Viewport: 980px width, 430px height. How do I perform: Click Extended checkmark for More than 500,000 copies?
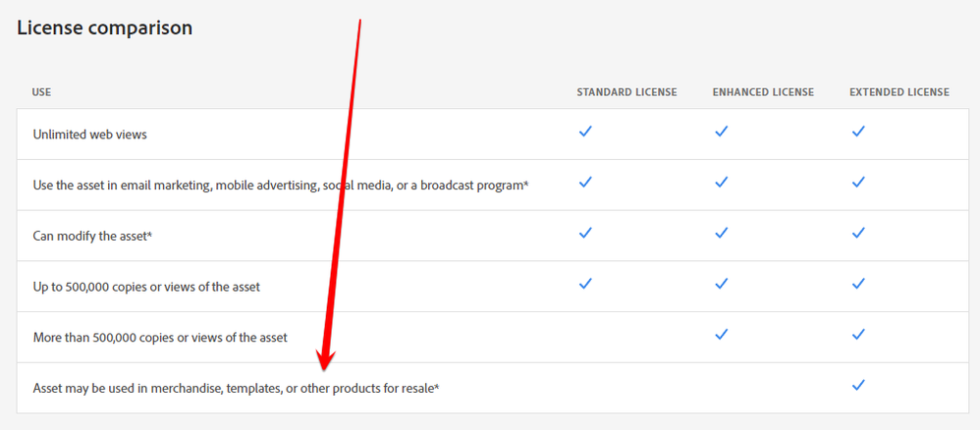858,335
